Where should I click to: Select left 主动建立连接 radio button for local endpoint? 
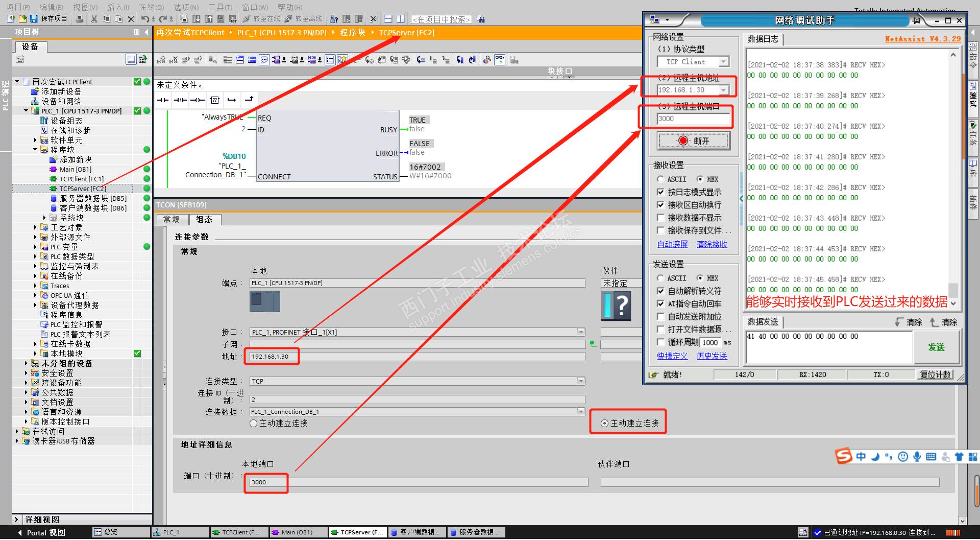click(x=253, y=423)
